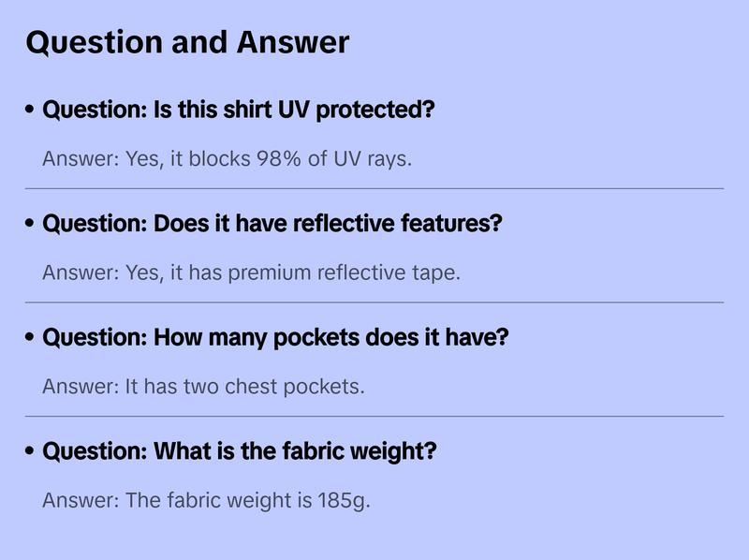This screenshot has height=560, width=749.
Task: Click the answer stating fabric weight is 185g
Action: [207, 501]
